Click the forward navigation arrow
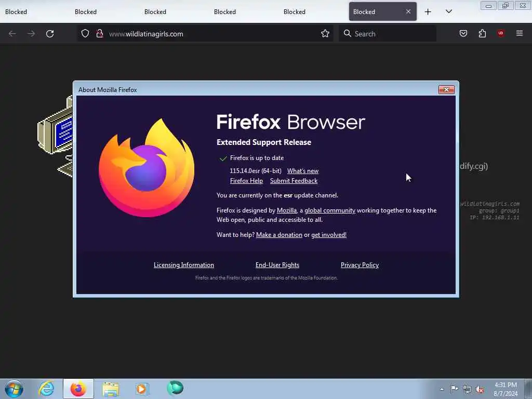Viewport: 532px width, 399px height. (31, 34)
